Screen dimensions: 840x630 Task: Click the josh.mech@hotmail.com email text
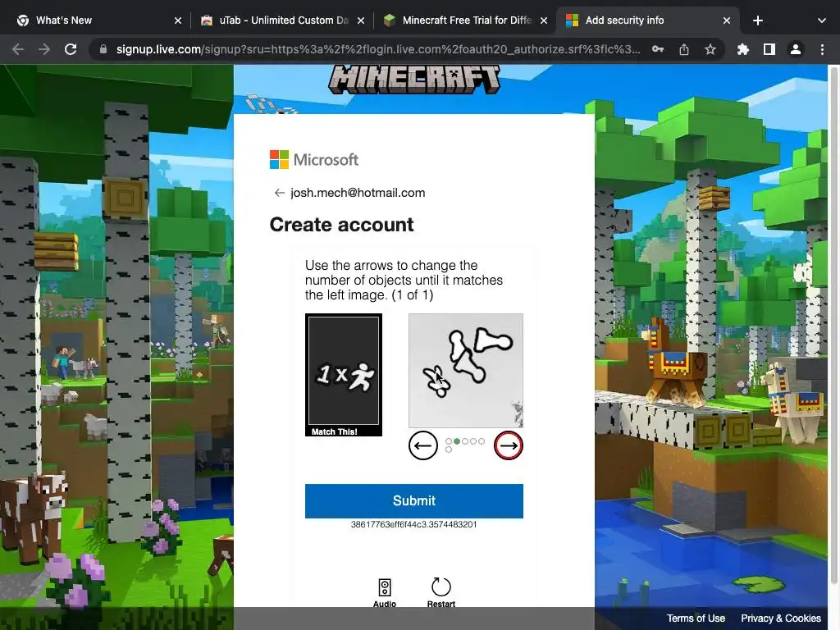tap(358, 193)
